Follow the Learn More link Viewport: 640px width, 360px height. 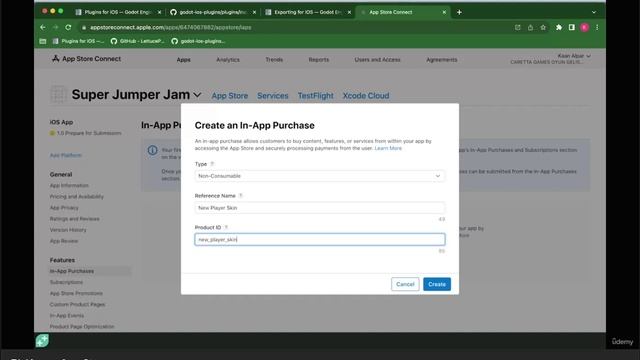pyautogui.click(x=388, y=148)
